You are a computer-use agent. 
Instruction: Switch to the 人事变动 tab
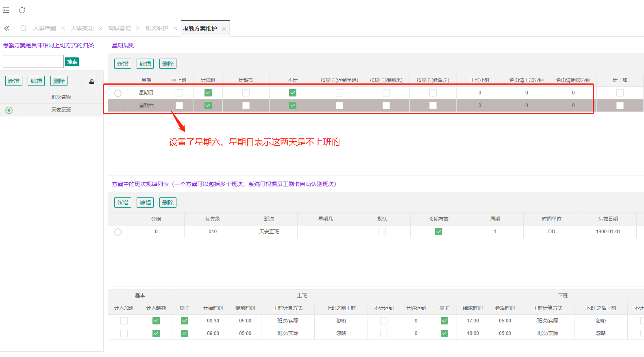[82, 28]
